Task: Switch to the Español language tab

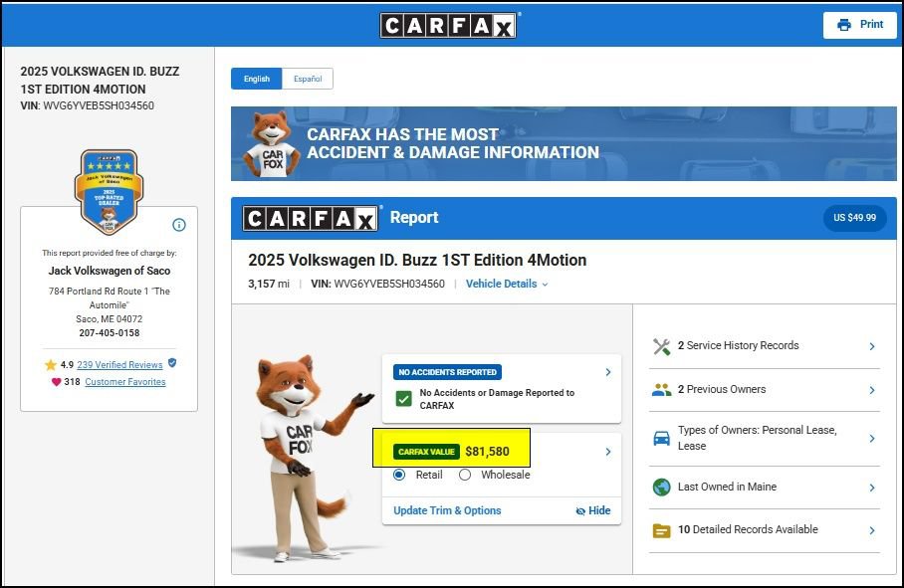Action: tap(308, 79)
